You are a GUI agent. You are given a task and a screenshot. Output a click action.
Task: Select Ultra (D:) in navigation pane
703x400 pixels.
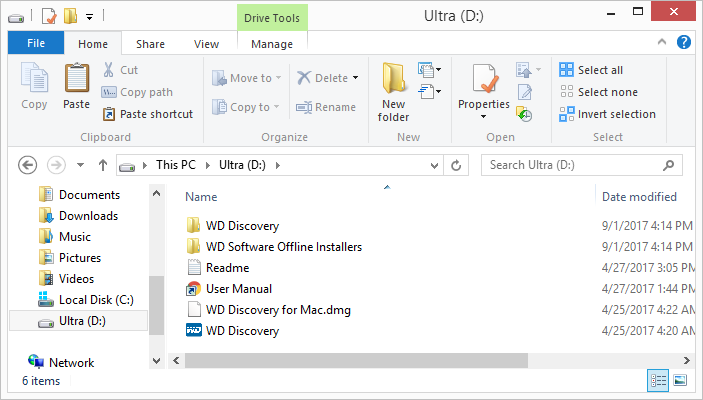(x=78, y=321)
